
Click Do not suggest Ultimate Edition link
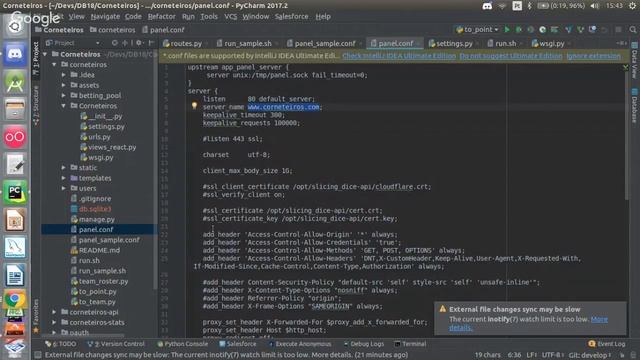[x=511, y=56]
